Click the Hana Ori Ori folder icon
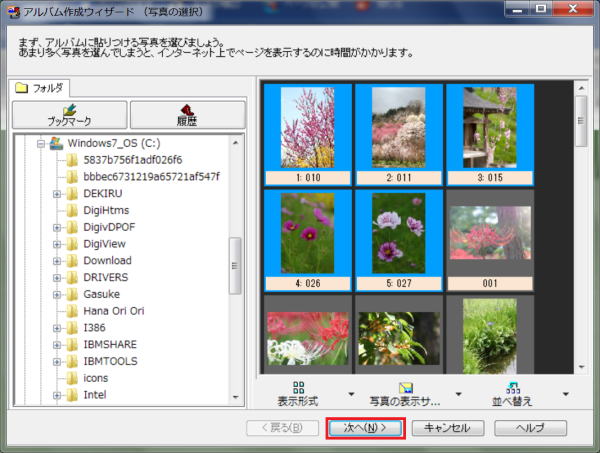The width and height of the screenshot is (600, 453). pos(72,311)
